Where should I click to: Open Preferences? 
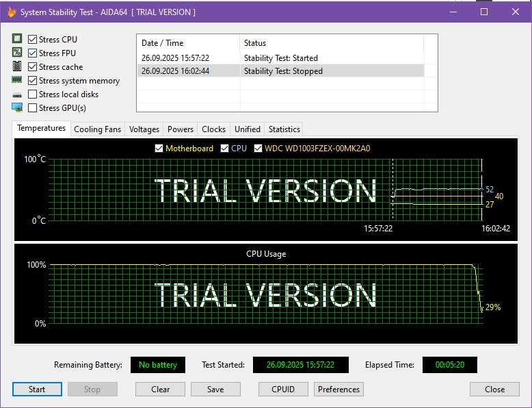(338, 390)
